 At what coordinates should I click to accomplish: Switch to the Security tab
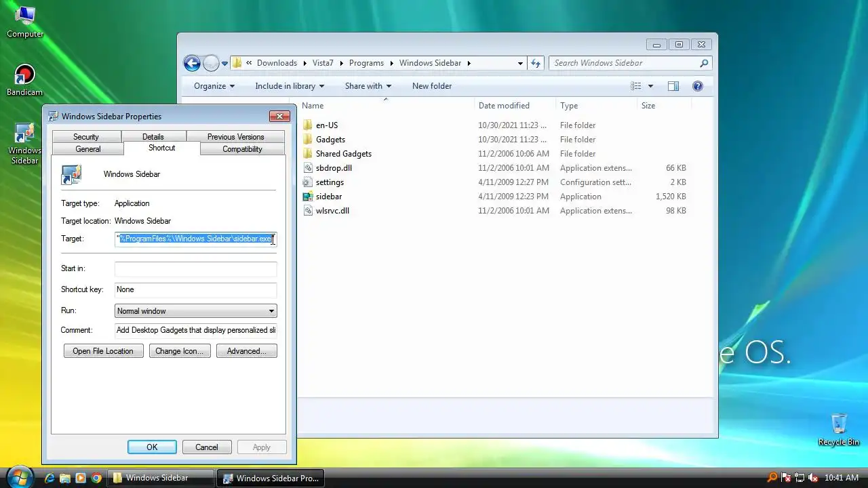[x=86, y=137]
